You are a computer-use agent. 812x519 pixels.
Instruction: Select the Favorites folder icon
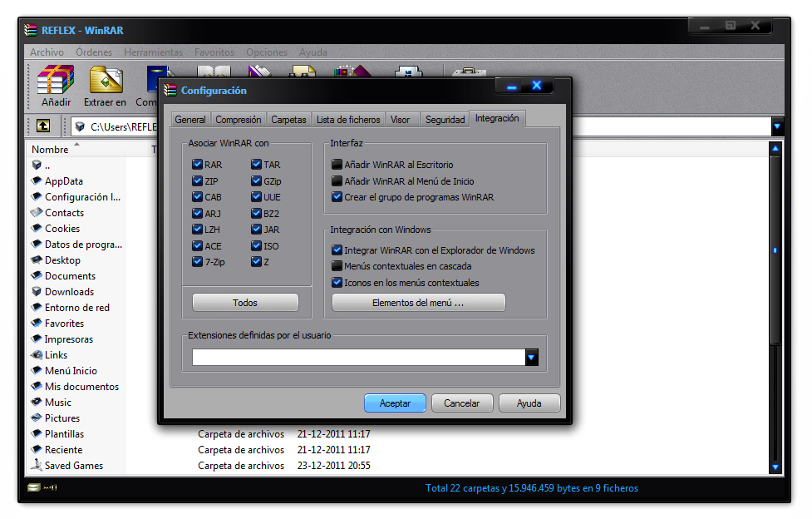pyautogui.click(x=37, y=323)
